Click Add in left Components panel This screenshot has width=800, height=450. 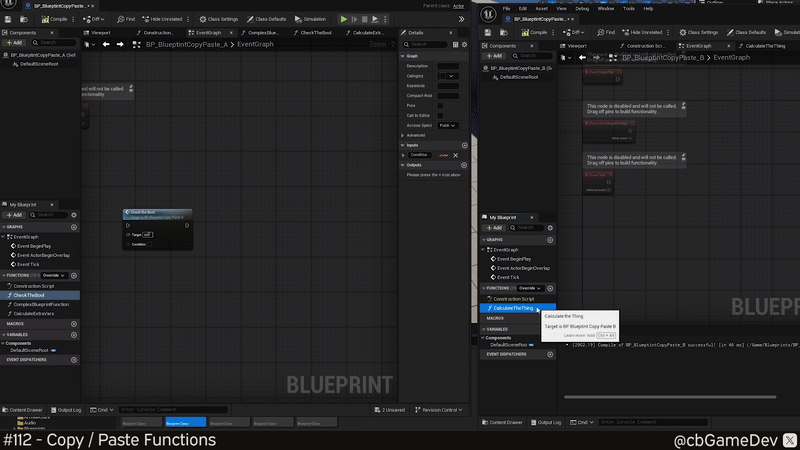(x=15, y=43)
